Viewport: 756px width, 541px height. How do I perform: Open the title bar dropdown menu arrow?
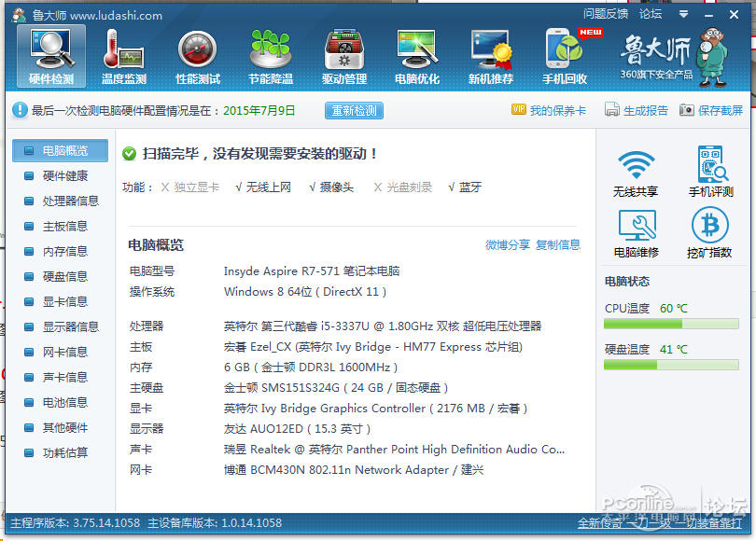tap(683, 14)
